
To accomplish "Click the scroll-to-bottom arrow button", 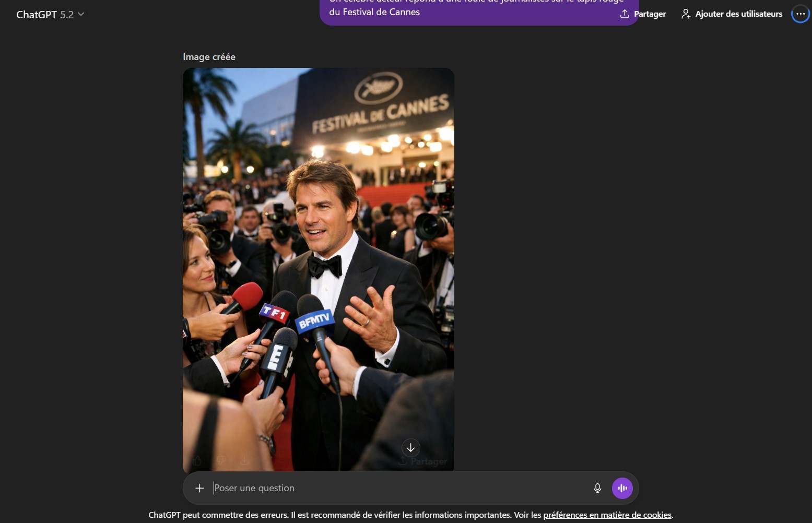I will pos(410,448).
